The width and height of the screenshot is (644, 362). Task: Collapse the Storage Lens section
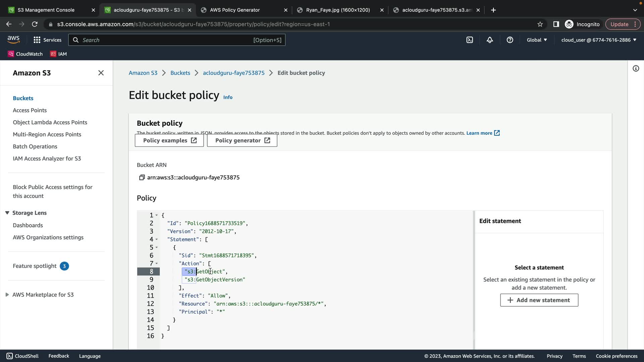click(7, 213)
